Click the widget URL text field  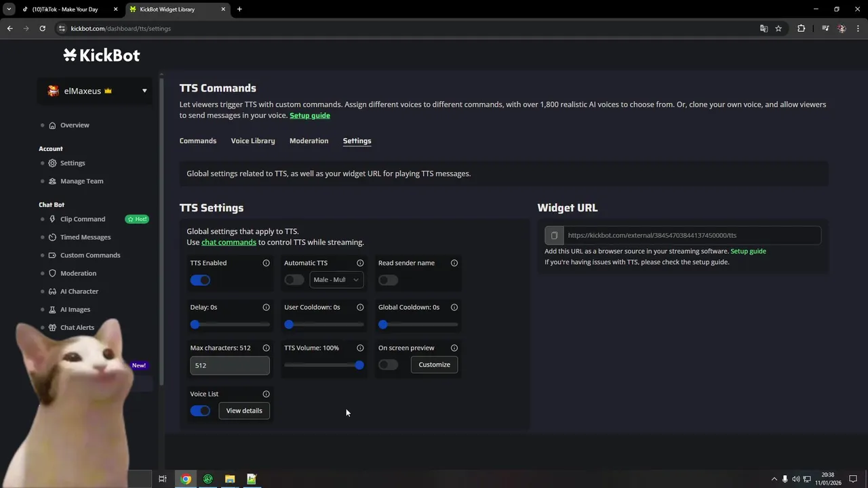[692, 235]
